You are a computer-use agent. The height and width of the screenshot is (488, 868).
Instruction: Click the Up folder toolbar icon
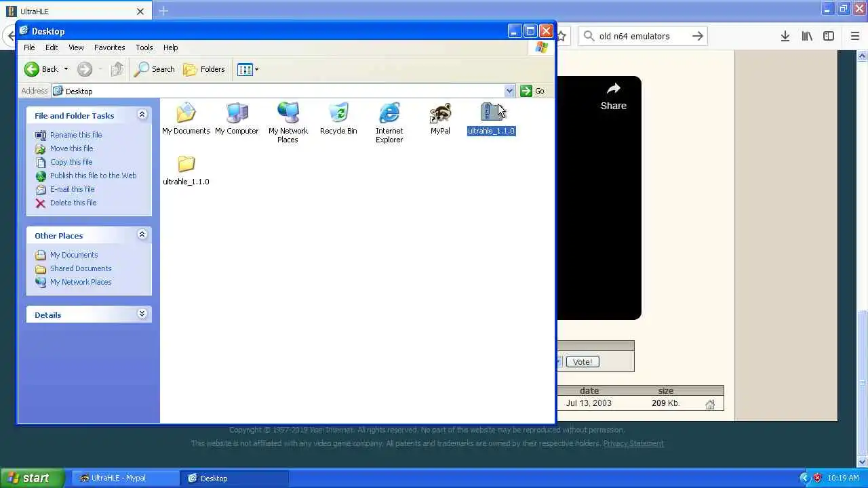(x=117, y=69)
